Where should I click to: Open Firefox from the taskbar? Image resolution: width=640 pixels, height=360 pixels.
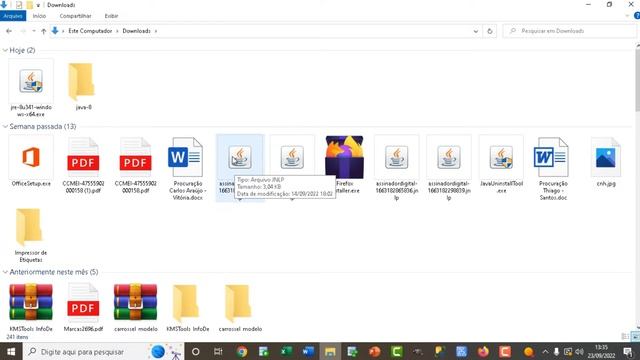(483, 351)
